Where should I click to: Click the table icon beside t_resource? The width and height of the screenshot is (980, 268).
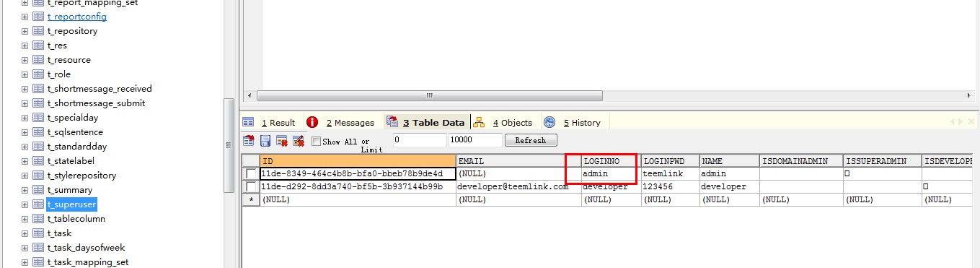pos(37,60)
